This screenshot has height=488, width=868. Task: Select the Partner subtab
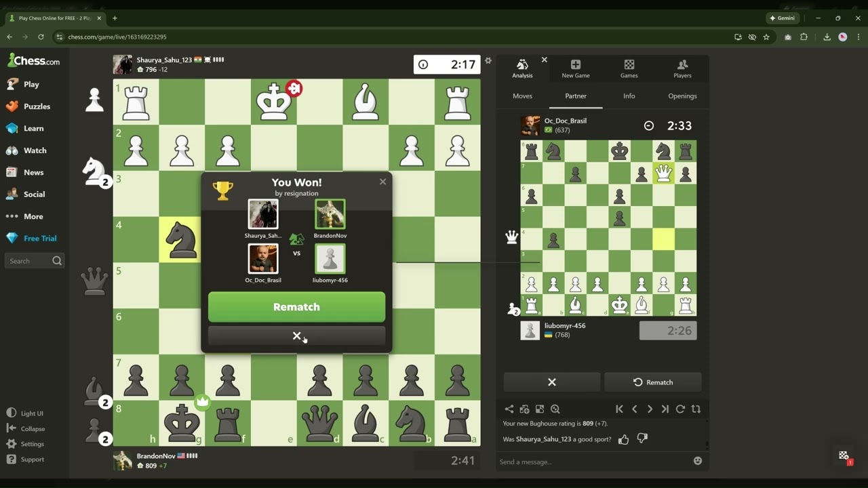[576, 96]
